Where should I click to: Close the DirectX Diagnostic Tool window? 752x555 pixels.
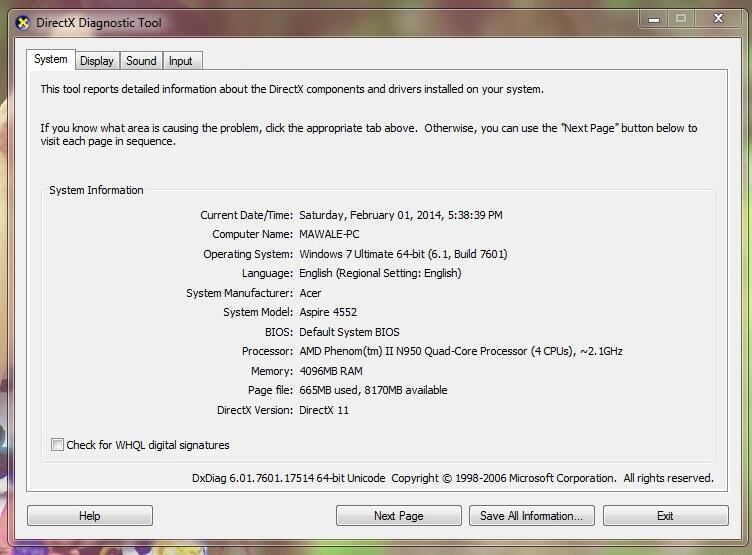[x=718, y=19]
